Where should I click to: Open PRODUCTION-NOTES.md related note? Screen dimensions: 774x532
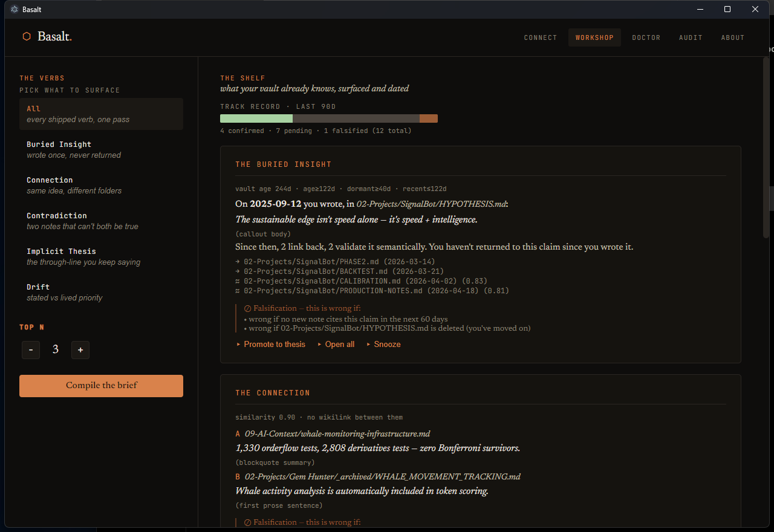[x=372, y=291]
